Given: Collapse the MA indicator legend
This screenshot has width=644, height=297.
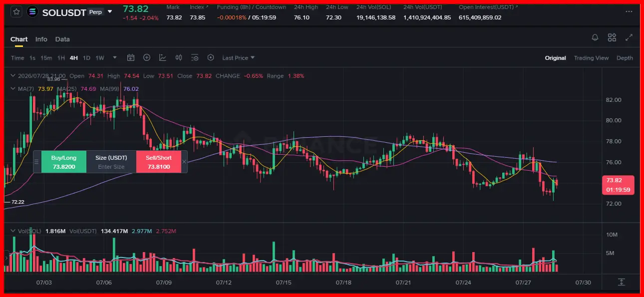Looking at the screenshot, I should pyautogui.click(x=13, y=88).
